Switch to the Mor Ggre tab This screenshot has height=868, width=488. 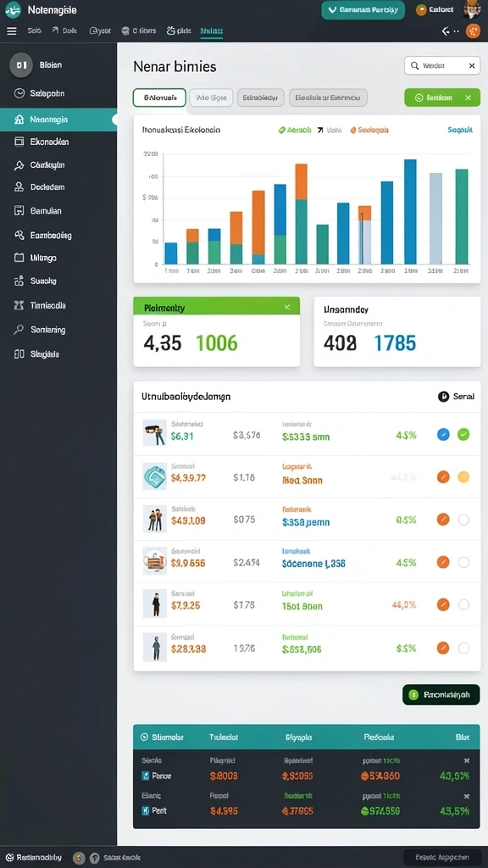211,98
